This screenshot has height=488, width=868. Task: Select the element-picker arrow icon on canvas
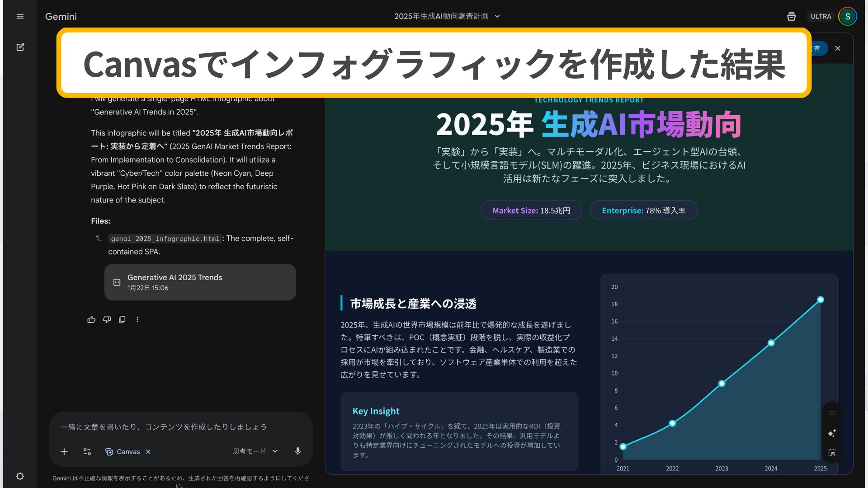(832, 452)
